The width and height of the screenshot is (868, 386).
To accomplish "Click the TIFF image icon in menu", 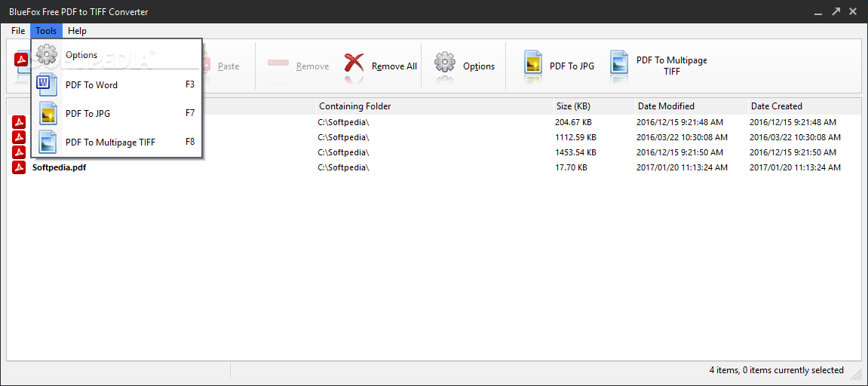I will pos(48,142).
